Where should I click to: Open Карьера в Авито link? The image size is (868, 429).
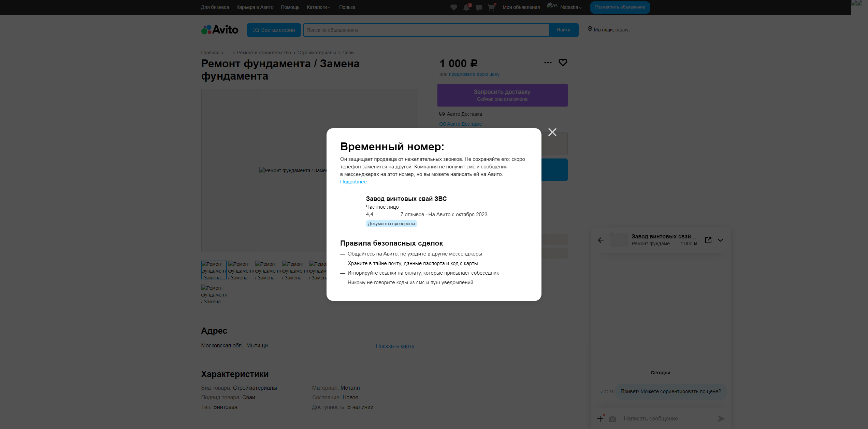click(255, 7)
